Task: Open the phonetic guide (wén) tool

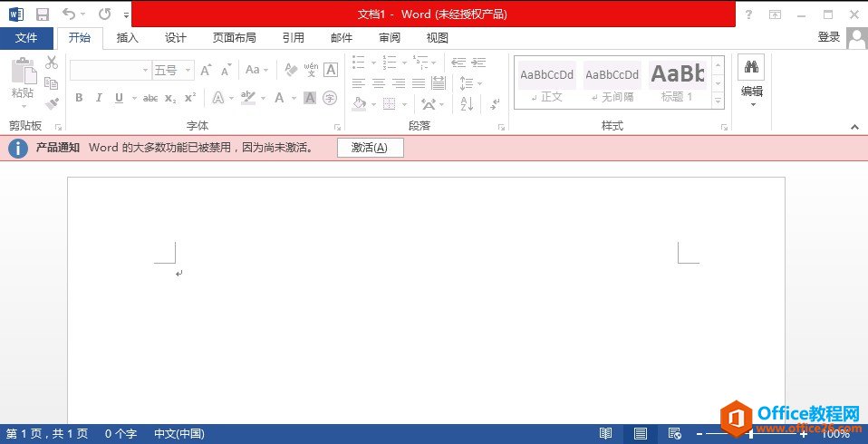Action: (x=311, y=70)
